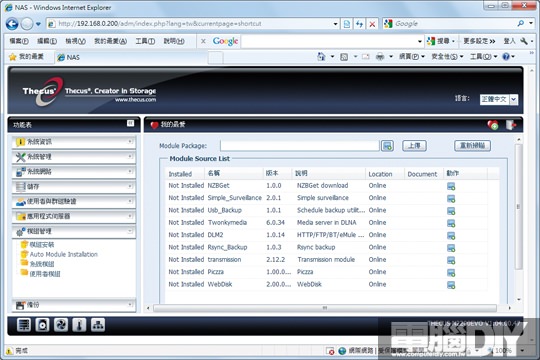Image resolution: width=540 pixels, height=360 pixels.
Task: Open the 工具(T) menu
Action: coord(145,41)
